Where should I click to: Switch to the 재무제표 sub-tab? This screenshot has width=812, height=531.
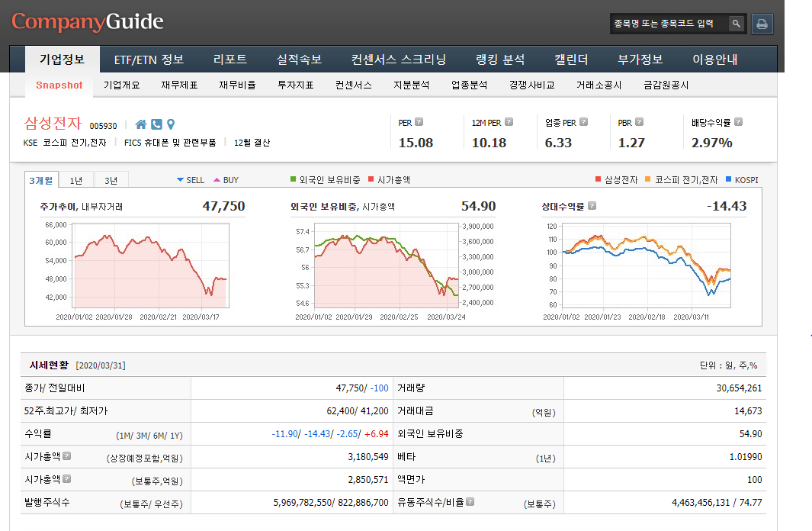pyautogui.click(x=180, y=85)
